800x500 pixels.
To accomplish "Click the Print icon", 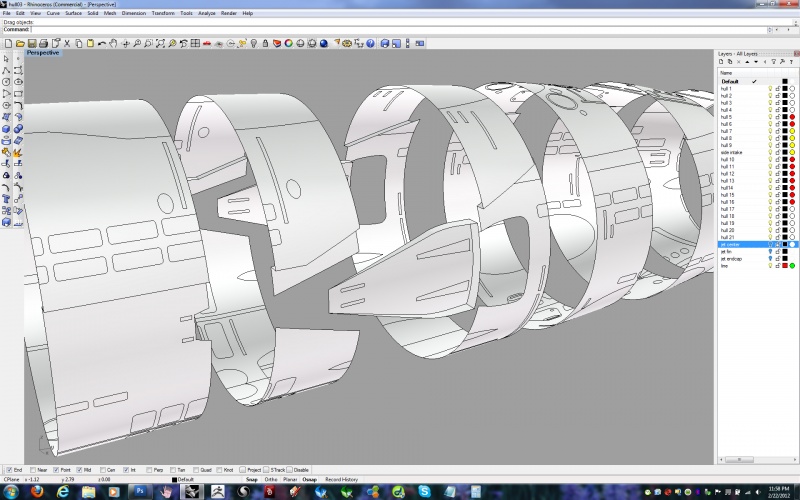I will (x=43, y=43).
